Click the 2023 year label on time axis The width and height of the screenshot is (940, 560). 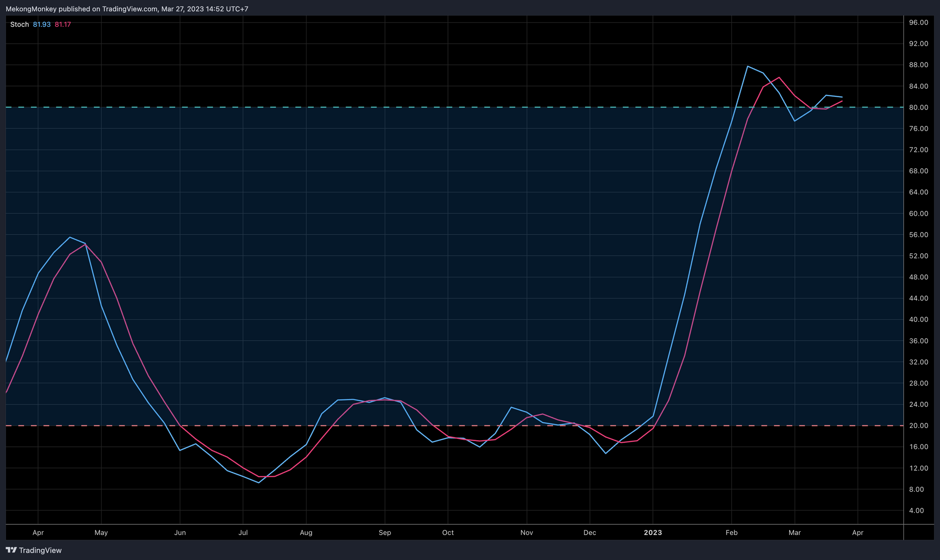[653, 533]
